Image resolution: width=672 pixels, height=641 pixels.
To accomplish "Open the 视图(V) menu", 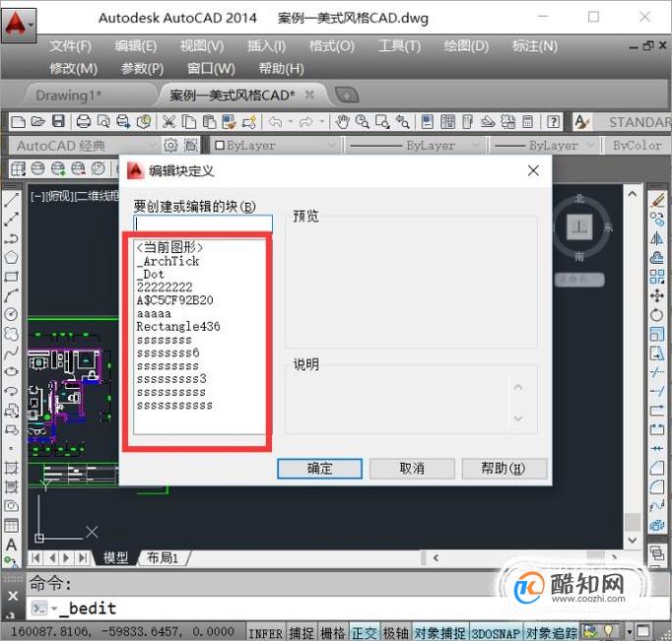I will [202, 46].
